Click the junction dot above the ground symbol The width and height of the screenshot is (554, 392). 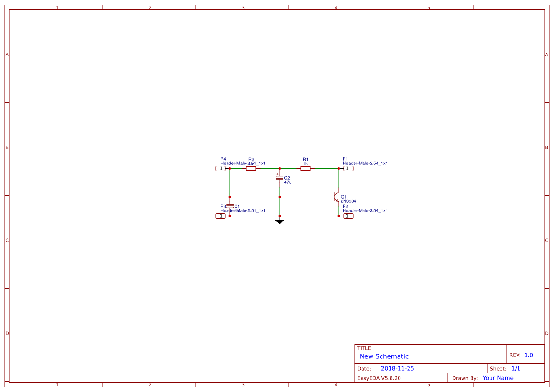tap(280, 216)
